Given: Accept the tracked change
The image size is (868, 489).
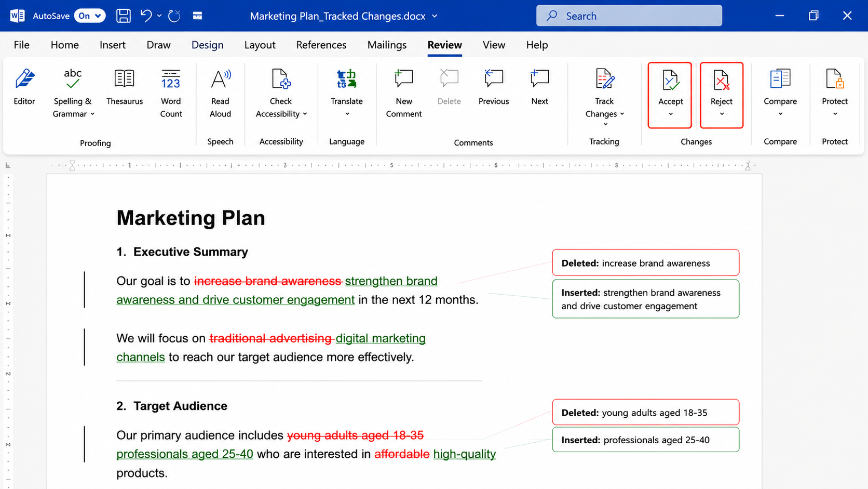Looking at the screenshot, I should 670,86.
